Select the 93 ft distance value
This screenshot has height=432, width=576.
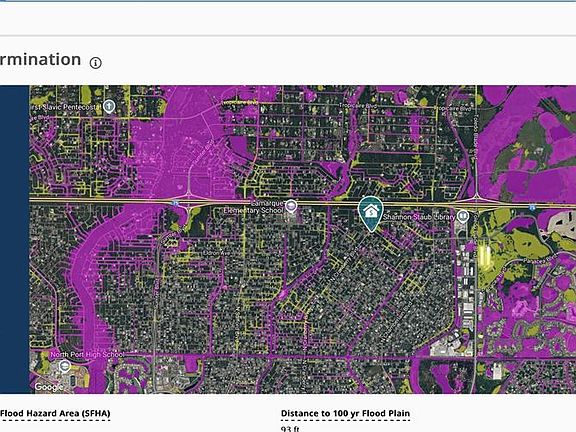tap(290, 429)
